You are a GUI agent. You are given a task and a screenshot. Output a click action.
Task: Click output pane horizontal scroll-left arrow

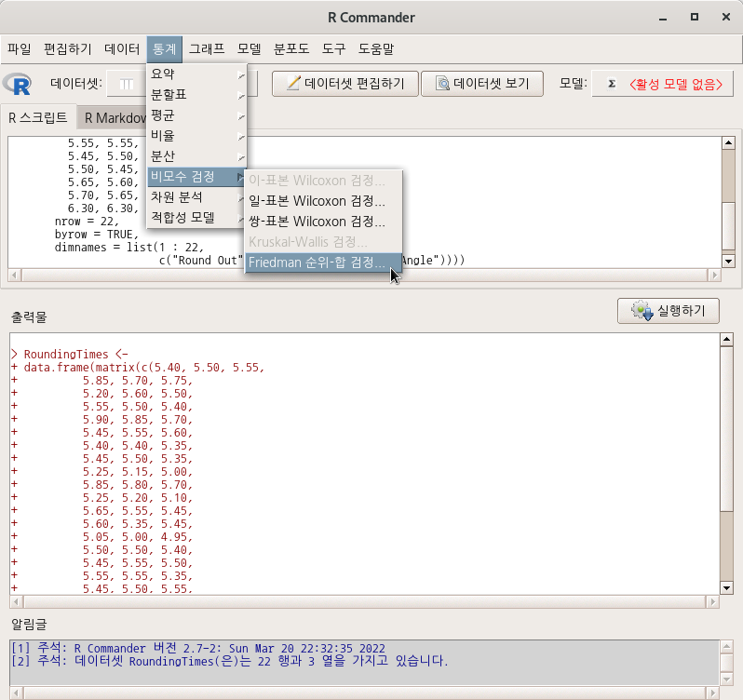pyautogui.click(x=17, y=601)
